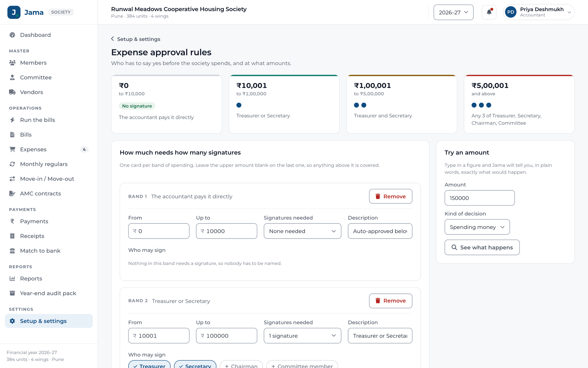Click Band 2 From field showing 10001
Viewport: 588px width, 368px height.
point(159,336)
